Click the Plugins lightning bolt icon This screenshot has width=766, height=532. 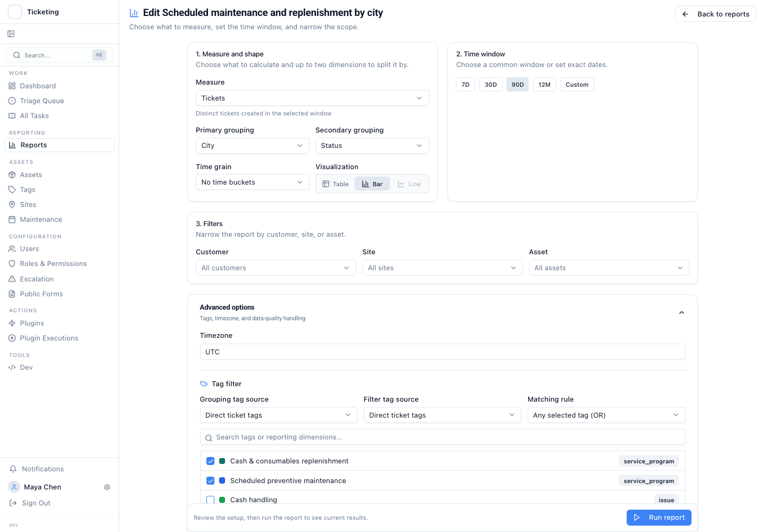pyautogui.click(x=12, y=323)
